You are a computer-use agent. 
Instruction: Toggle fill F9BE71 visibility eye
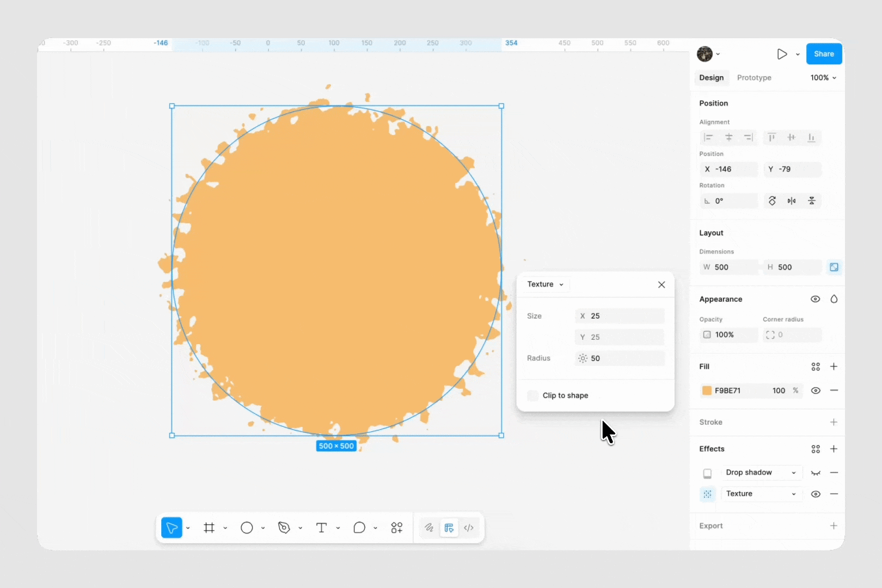point(815,390)
